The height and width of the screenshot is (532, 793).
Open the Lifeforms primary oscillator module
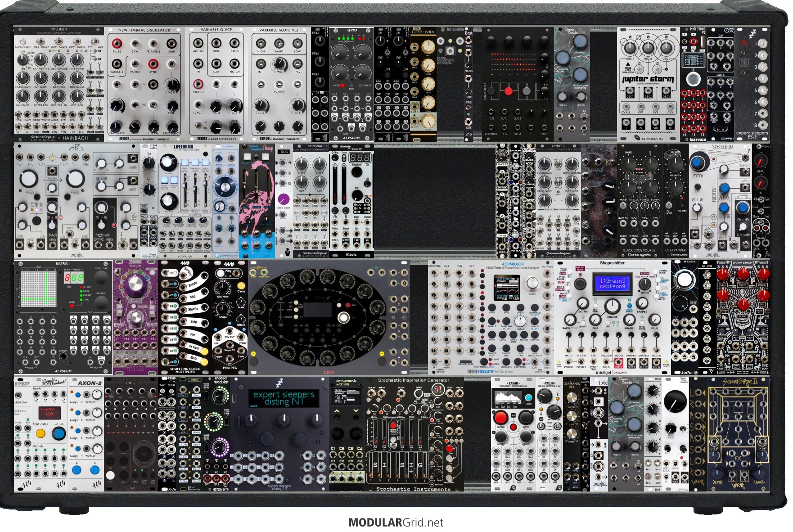point(185,201)
